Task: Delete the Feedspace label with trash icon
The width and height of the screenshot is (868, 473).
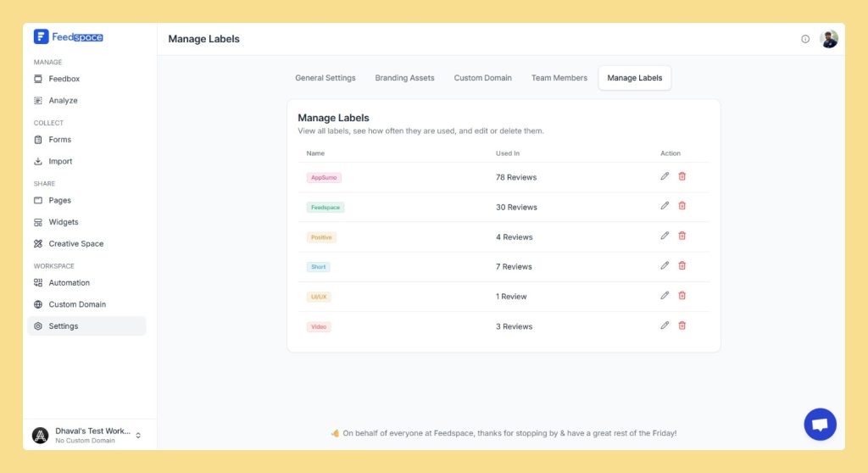Action: [682, 206]
